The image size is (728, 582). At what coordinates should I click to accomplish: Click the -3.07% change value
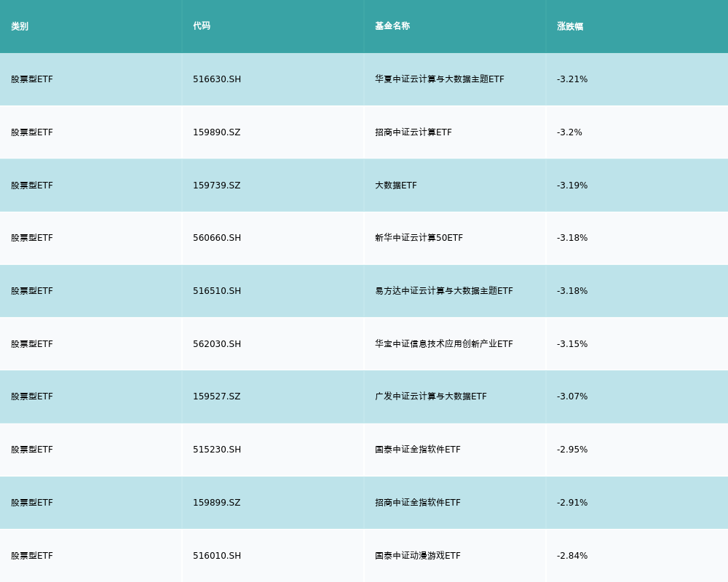coord(572,396)
